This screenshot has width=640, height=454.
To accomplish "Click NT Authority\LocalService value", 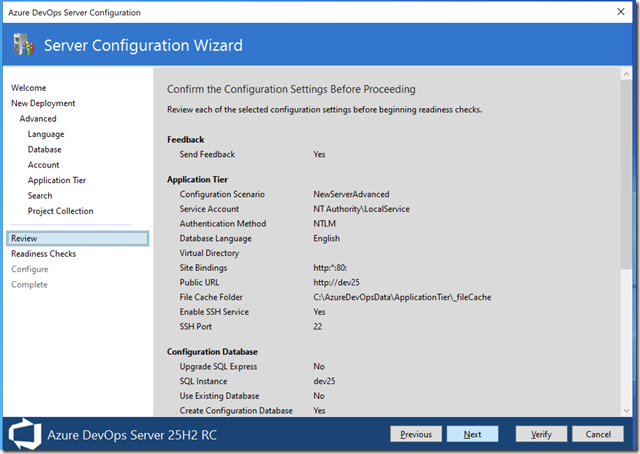I will click(361, 209).
